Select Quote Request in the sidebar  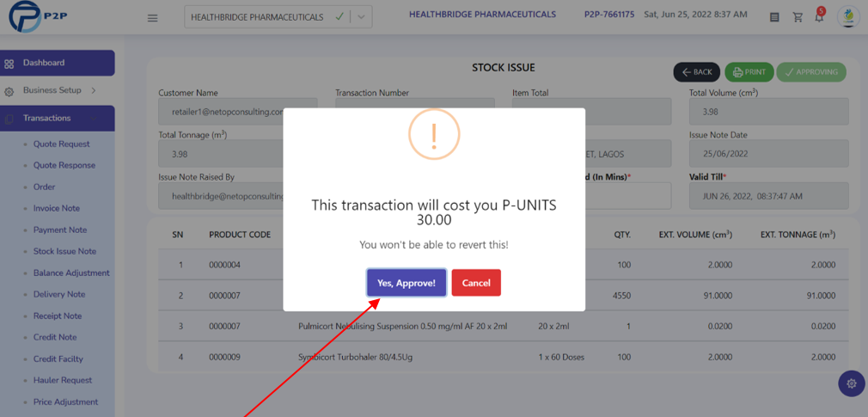61,144
